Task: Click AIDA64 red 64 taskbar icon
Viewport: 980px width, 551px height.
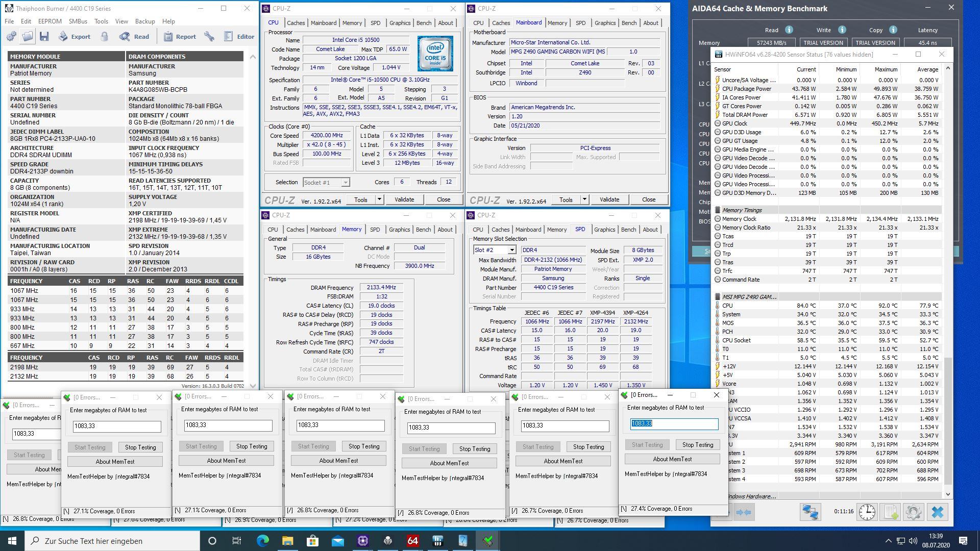Action: click(412, 541)
